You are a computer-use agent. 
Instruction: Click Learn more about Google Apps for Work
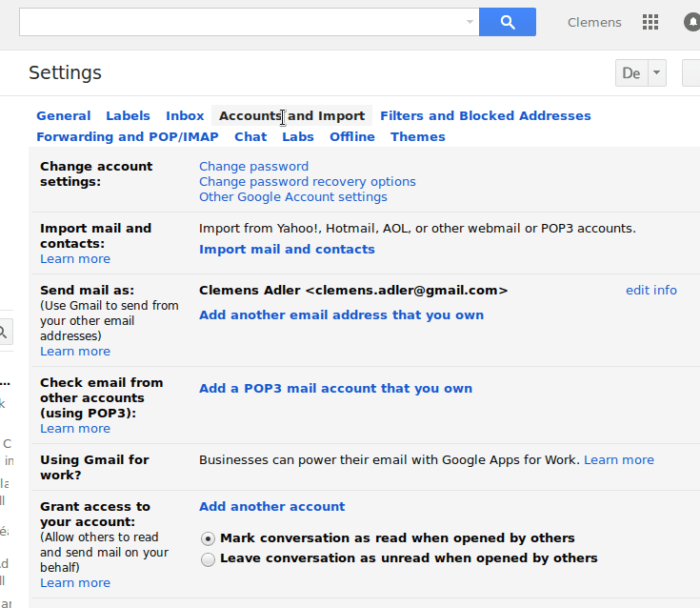click(x=619, y=459)
